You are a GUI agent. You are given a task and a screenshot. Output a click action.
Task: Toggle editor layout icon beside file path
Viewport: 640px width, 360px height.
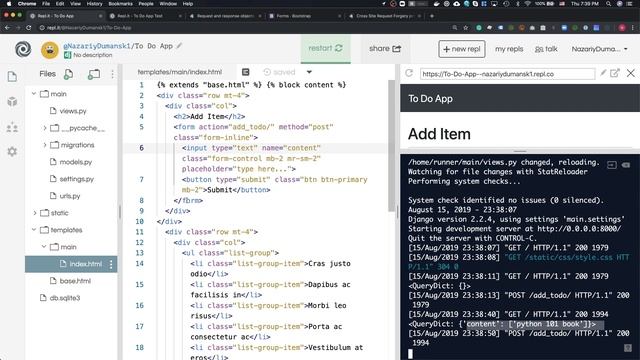coord(245,72)
